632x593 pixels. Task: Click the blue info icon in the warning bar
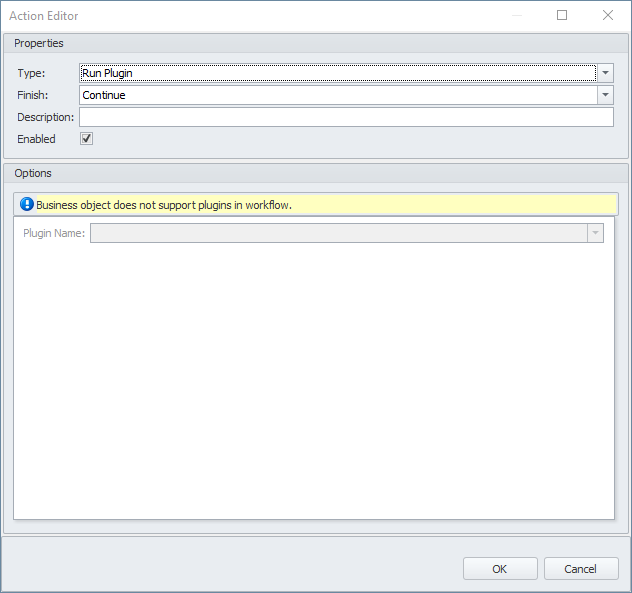pos(27,204)
